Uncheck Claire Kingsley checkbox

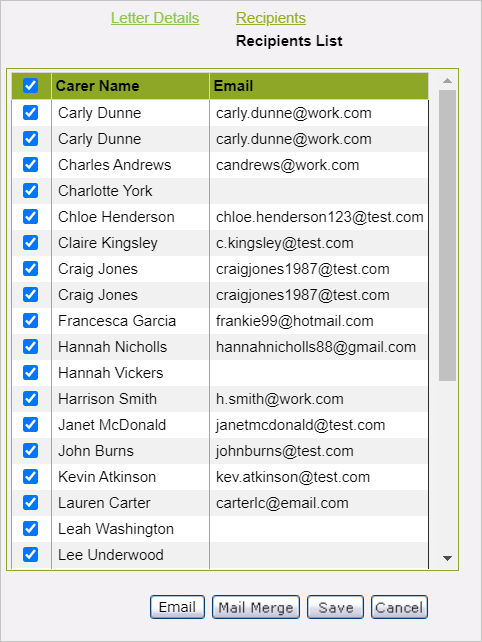(30, 242)
